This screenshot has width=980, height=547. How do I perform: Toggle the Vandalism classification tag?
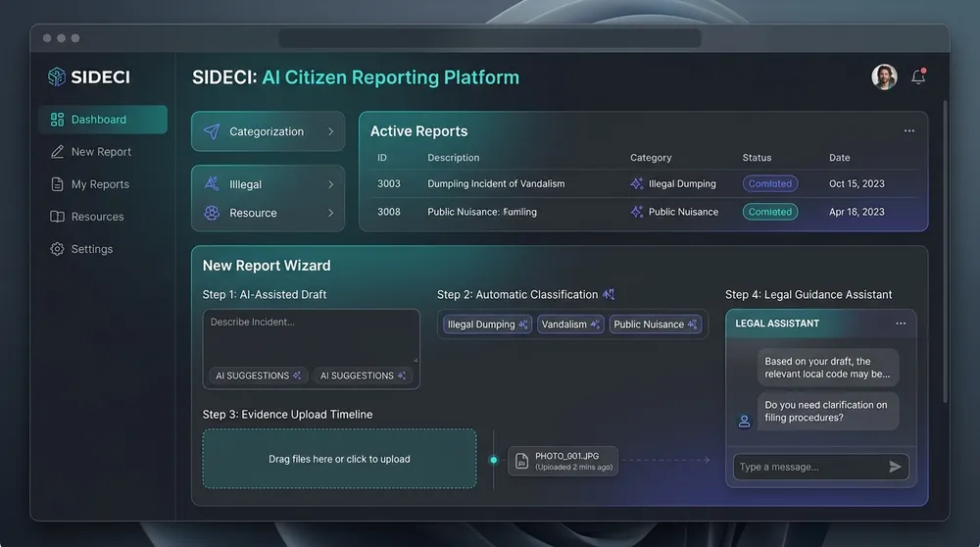coord(570,324)
